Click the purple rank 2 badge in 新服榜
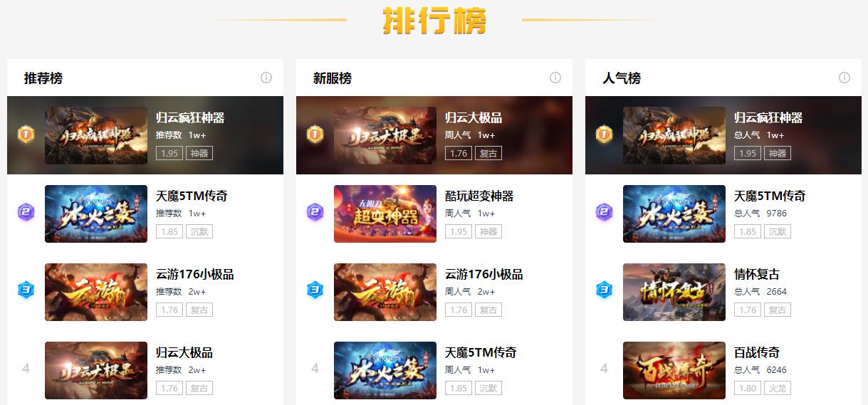Screen dimensions: 868x405 pyautogui.click(x=315, y=212)
